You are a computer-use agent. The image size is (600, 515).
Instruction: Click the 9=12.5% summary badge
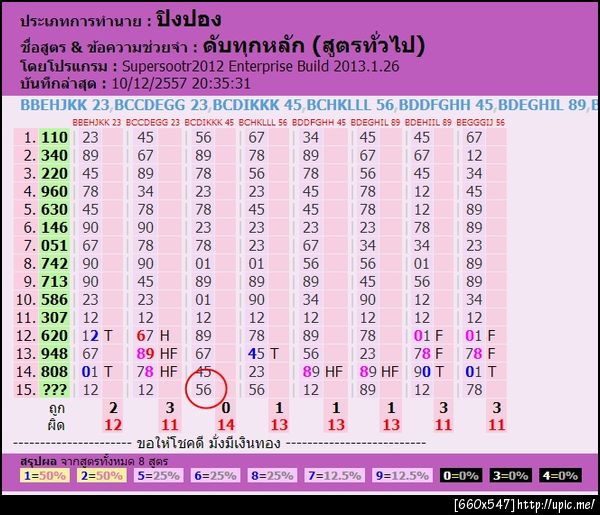pos(402,476)
